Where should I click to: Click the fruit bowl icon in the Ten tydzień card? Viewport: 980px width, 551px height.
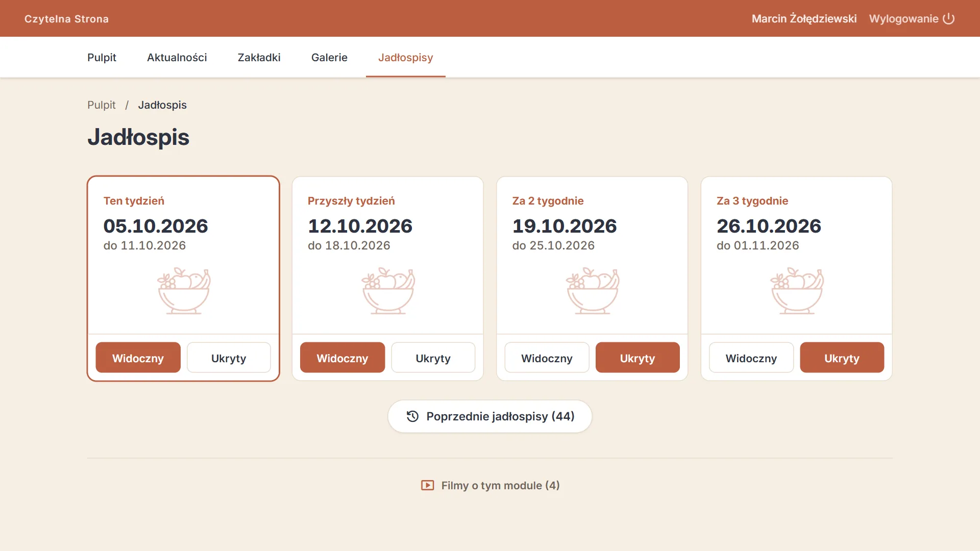click(184, 291)
